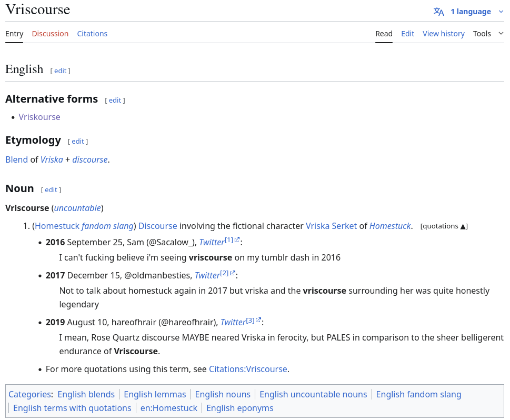Screen dimensions: 510x420
Task: Open the English fandom slang category
Action: click(x=418, y=394)
